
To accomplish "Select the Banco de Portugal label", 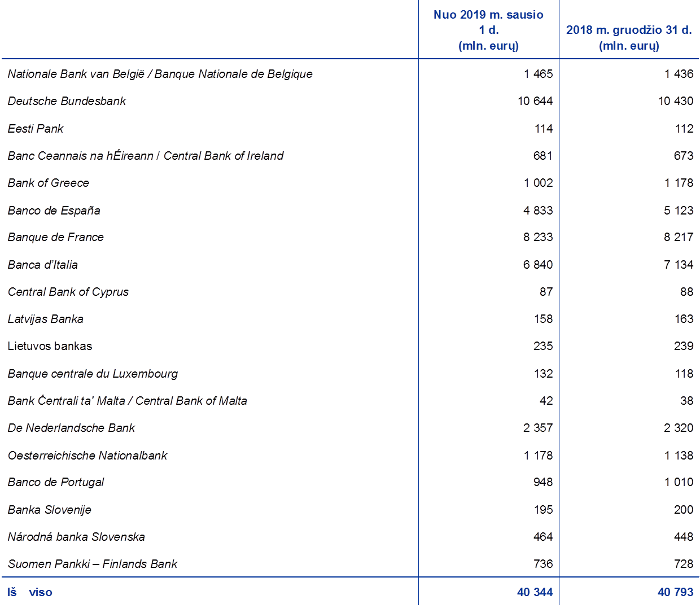I will pos(56,483).
